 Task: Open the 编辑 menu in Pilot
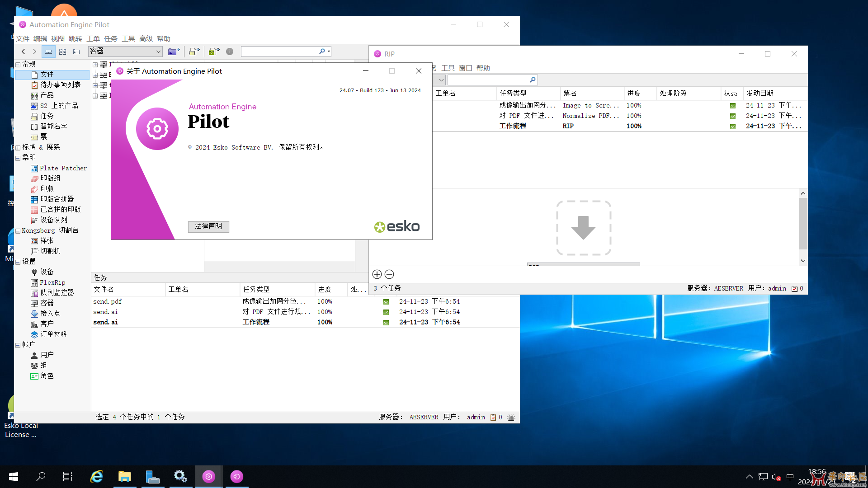(x=40, y=39)
